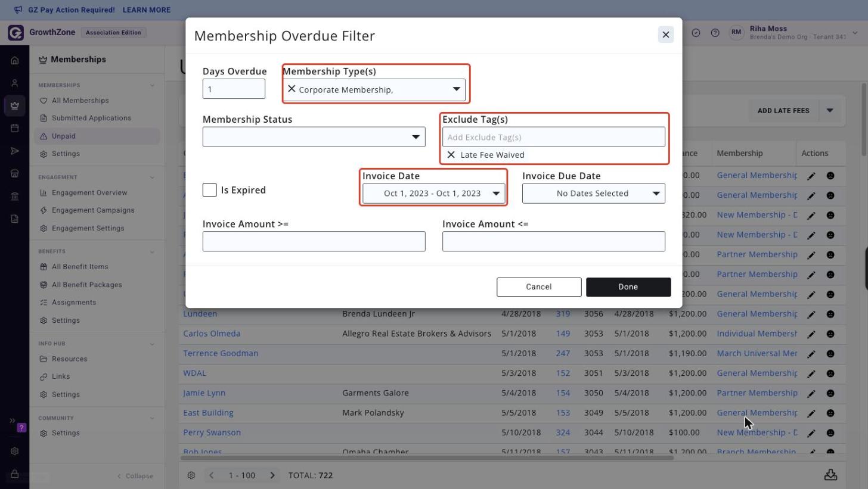The image size is (868, 489).
Task: Open the Carlos Olmeda contact link
Action: [212, 334]
